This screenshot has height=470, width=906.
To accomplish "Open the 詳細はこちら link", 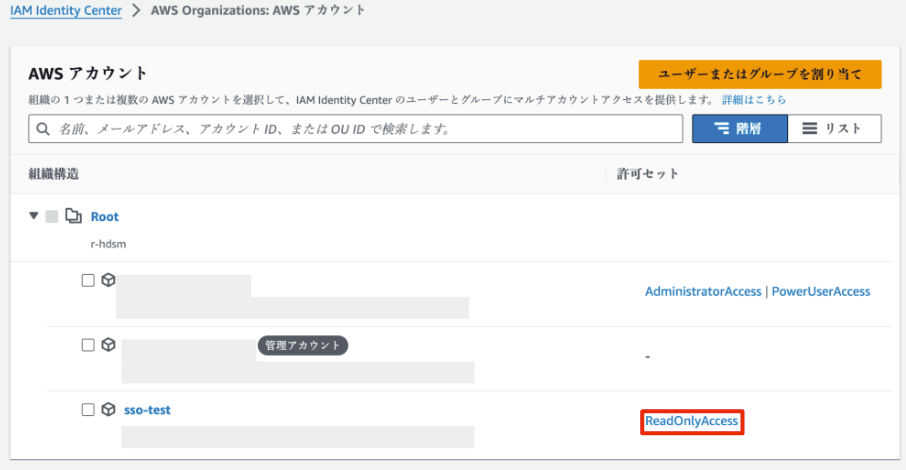I will [754, 100].
